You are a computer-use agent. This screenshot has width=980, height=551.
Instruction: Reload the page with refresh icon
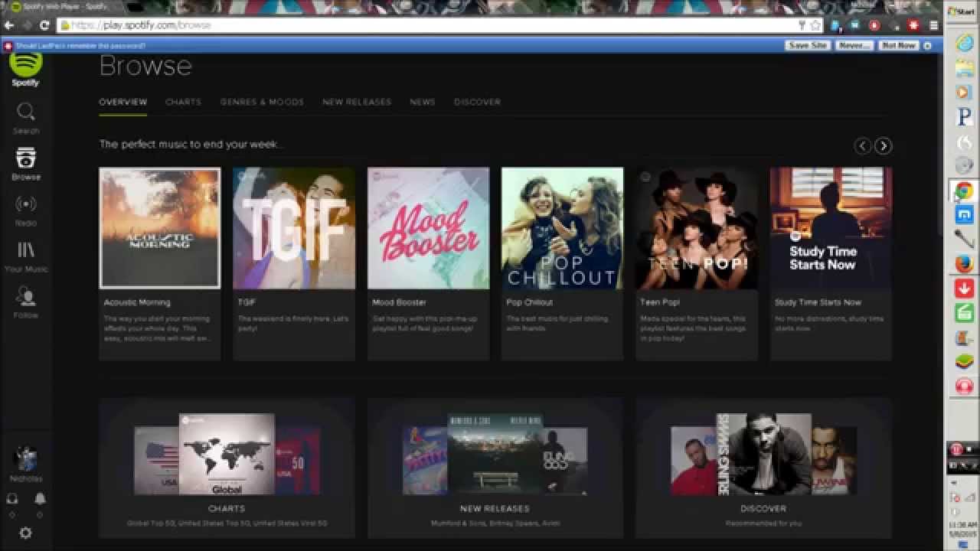[x=45, y=25]
